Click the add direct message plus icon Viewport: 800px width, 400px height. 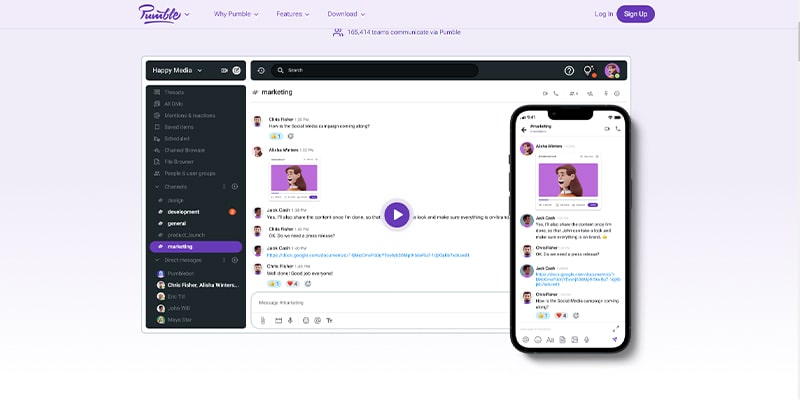[235, 260]
